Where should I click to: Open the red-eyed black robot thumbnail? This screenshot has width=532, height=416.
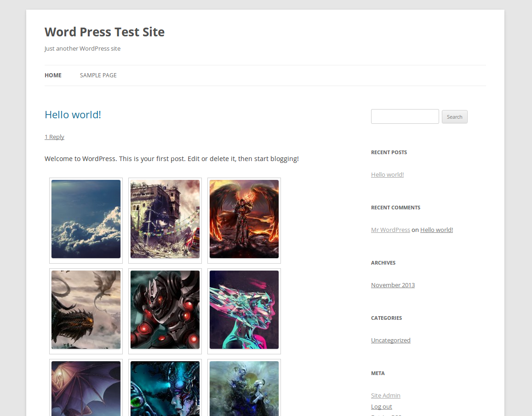(x=165, y=310)
